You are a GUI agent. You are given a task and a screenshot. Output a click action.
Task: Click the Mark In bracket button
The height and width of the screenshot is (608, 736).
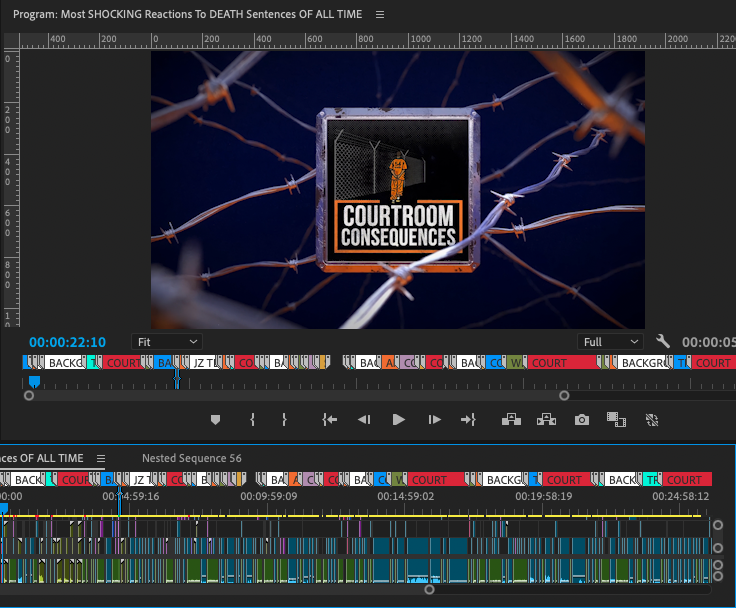coord(253,419)
